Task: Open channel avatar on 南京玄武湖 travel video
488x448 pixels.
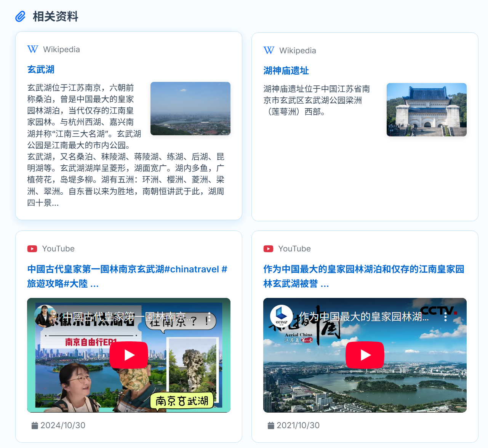Action: (x=45, y=316)
